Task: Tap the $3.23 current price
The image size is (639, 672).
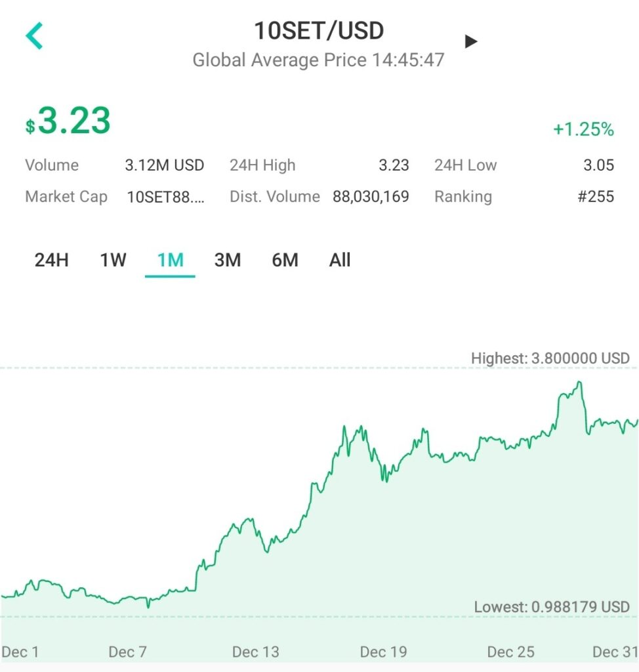Action: pyautogui.click(x=68, y=121)
